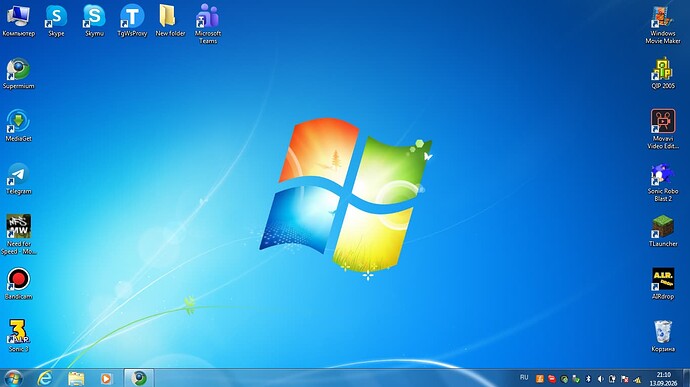The width and height of the screenshot is (690, 387).
Task: Select the AIRdrop desktop shortcut
Action: point(663,284)
